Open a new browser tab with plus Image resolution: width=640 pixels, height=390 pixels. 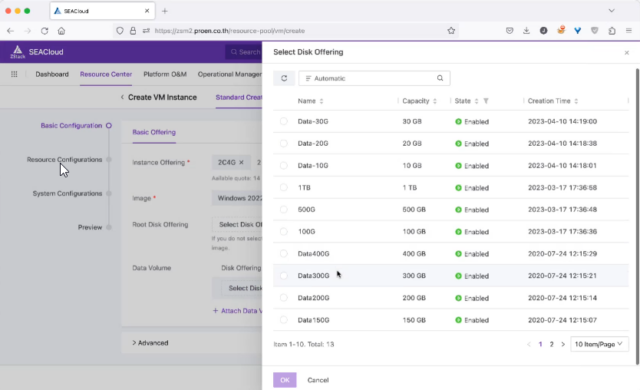[x=164, y=11]
